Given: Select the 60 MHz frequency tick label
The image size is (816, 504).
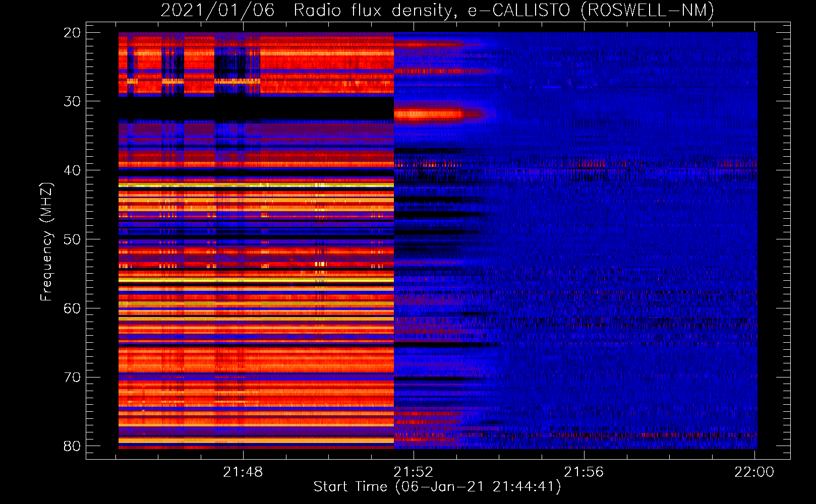Looking at the screenshot, I should tap(72, 308).
